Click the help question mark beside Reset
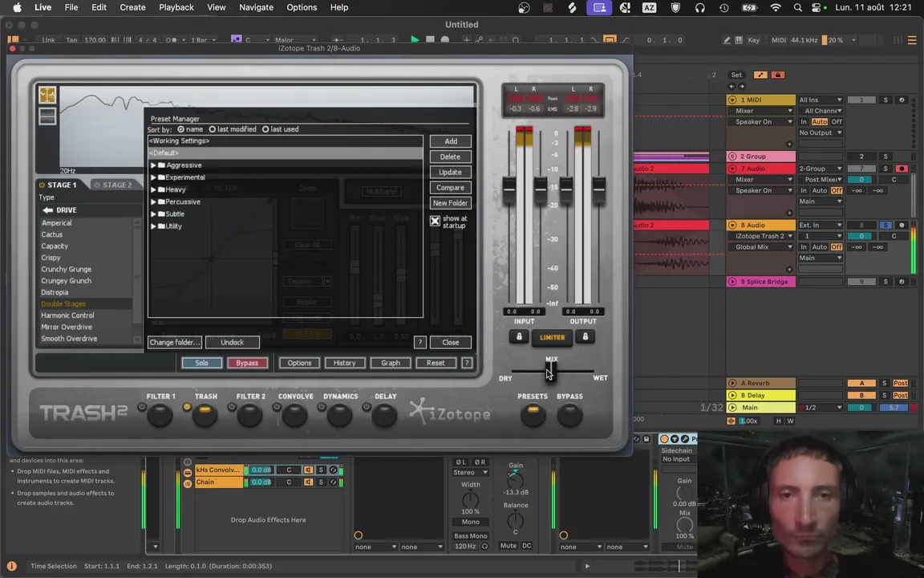The image size is (924, 578). pyautogui.click(x=467, y=363)
